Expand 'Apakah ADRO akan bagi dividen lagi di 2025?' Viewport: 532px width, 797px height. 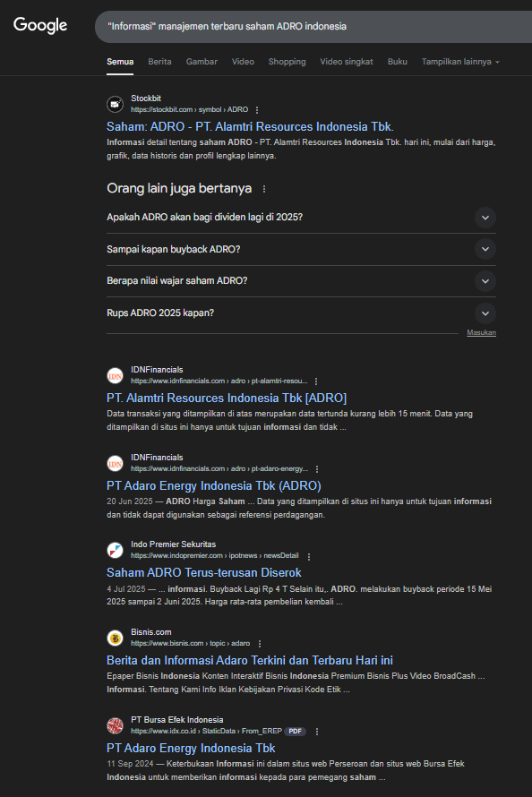pyautogui.click(x=301, y=218)
